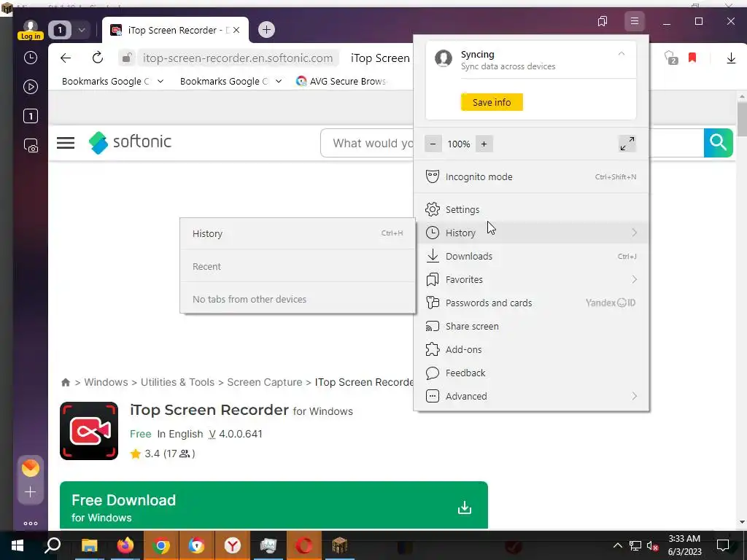Close the iTop Screen Recorder tab
This screenshot has height=560, width=747.
pyautogui.click(x=236, y=30)
